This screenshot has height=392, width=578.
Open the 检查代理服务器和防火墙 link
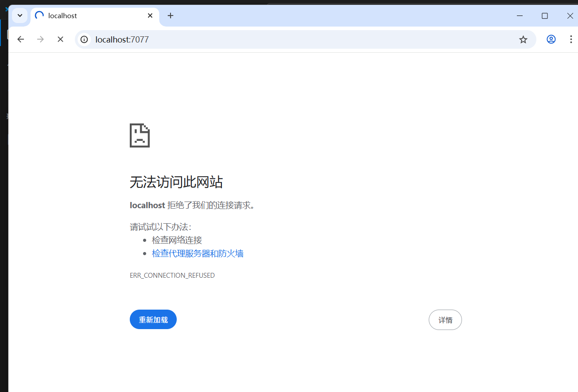coord(198,253)
